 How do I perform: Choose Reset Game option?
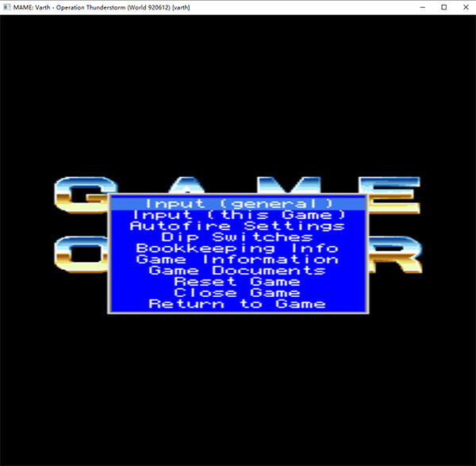coord(238,282)
